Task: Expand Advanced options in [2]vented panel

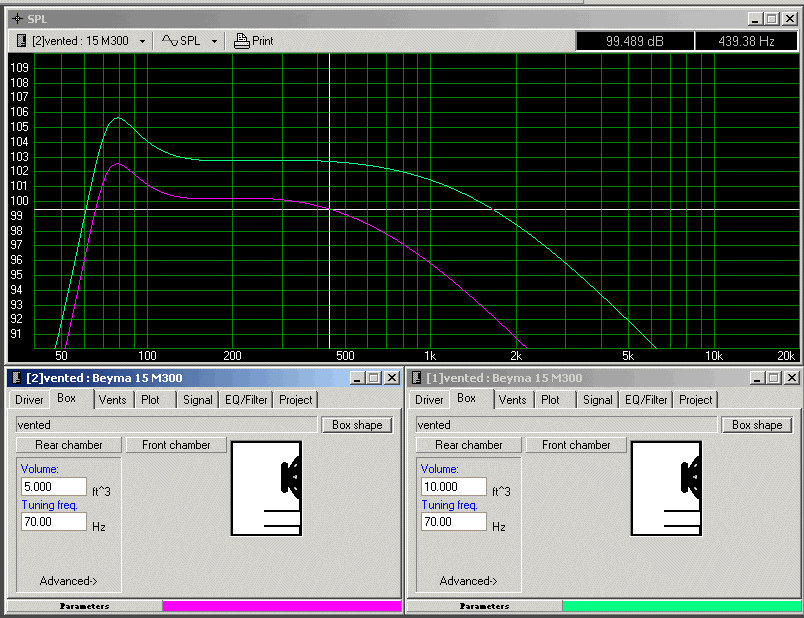Action: [x=68, y=581]
